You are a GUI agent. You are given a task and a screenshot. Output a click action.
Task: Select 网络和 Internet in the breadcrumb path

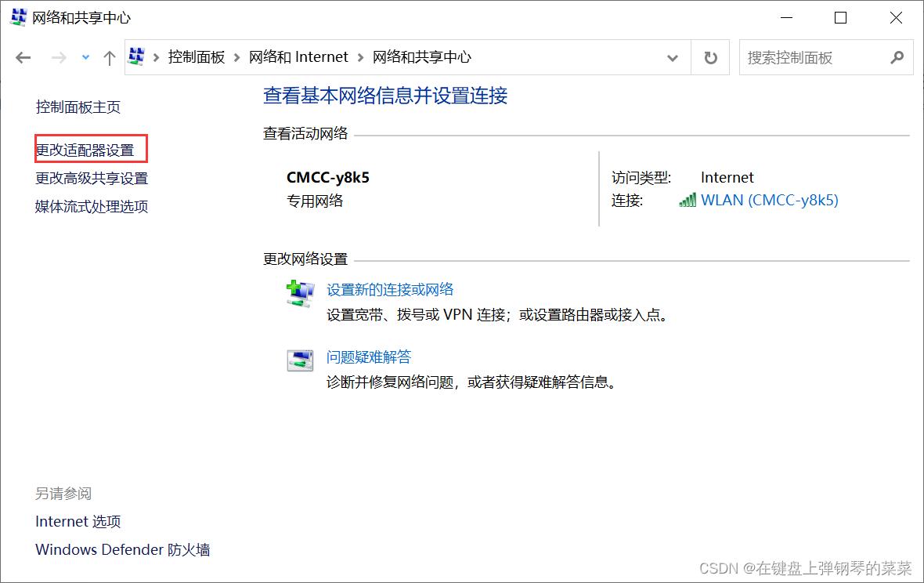point(298,56)
